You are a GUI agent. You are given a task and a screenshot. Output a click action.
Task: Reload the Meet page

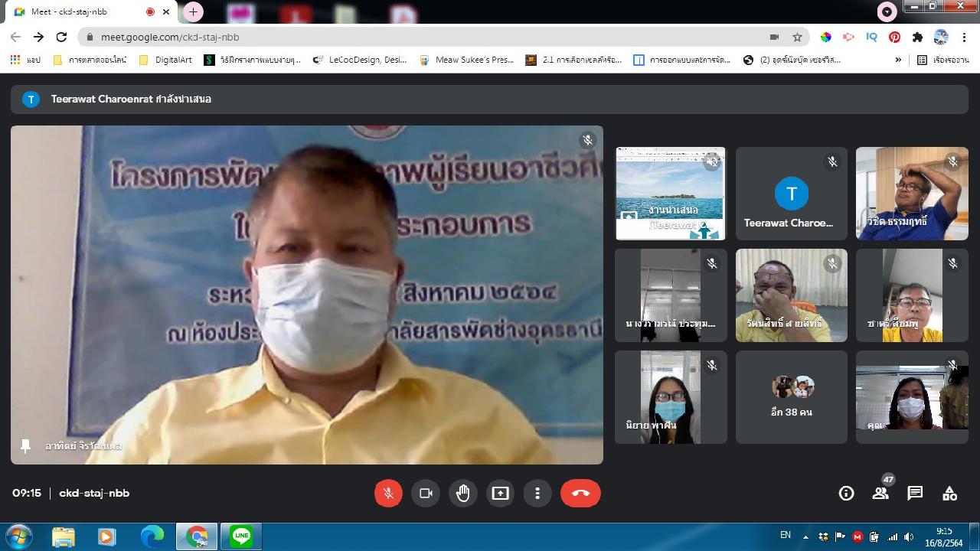[x=61, y=37]
